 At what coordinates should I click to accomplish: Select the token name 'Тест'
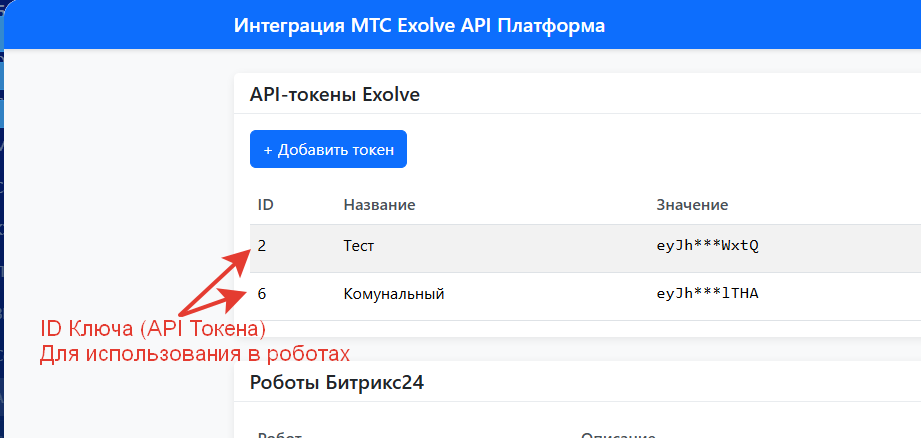[x=359, y=246]
